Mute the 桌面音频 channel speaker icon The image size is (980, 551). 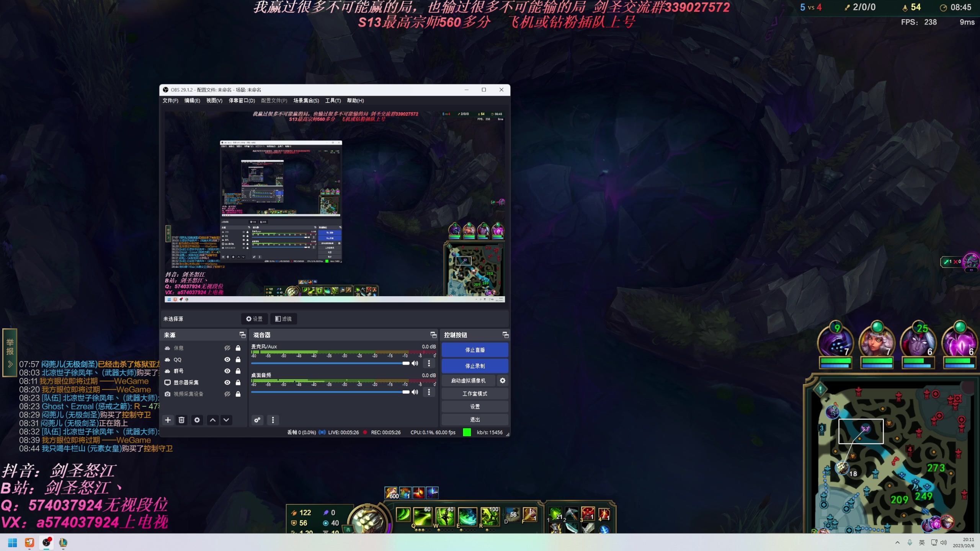(x=415, y=392)
